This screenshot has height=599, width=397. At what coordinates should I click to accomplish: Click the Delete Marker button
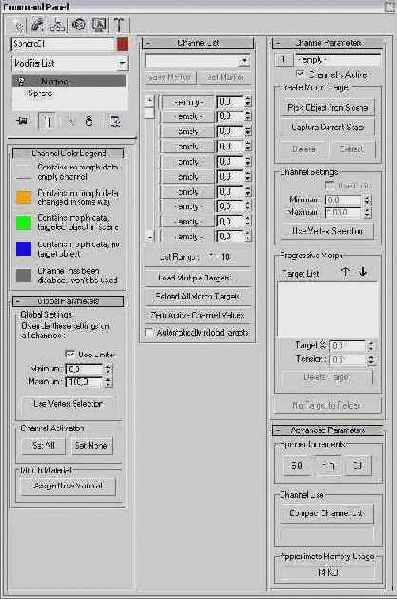[225, 77]
